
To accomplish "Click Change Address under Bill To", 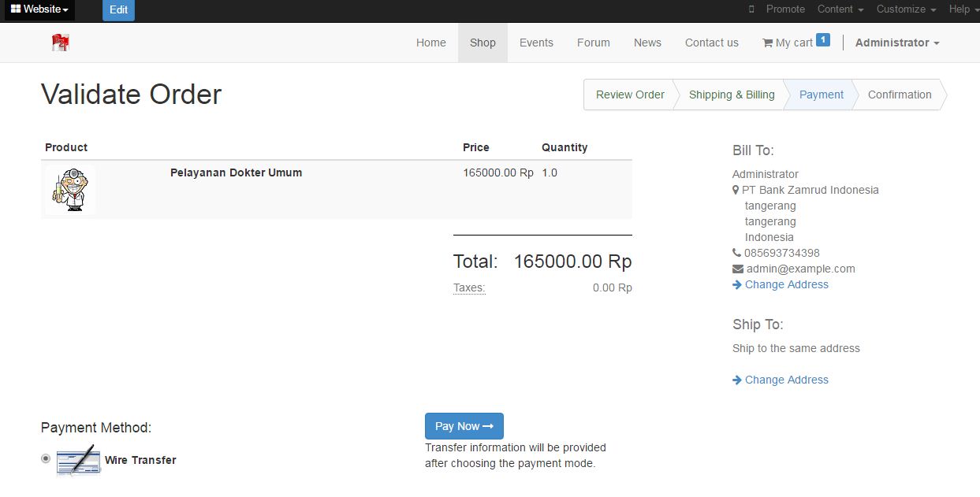I will pos(786,285).
